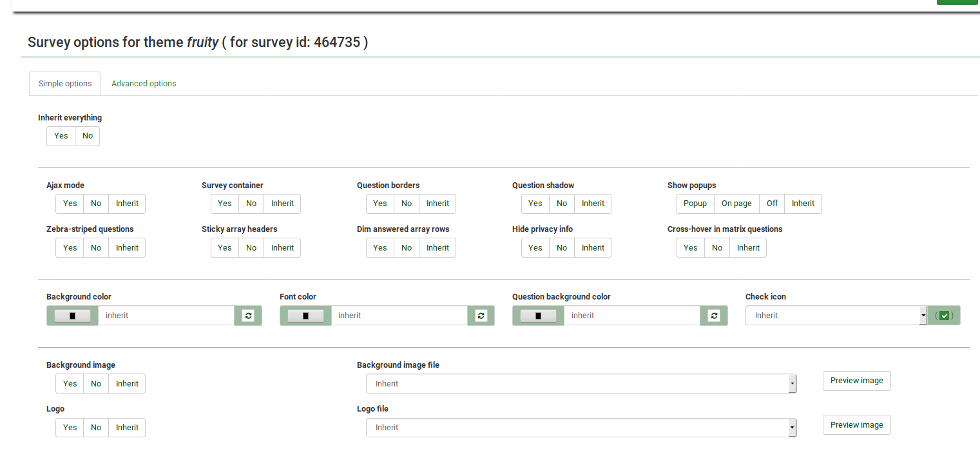Click Preview image for Logo file
The width and height of the screenshot is (980, 456).
[x=856, y=425]
